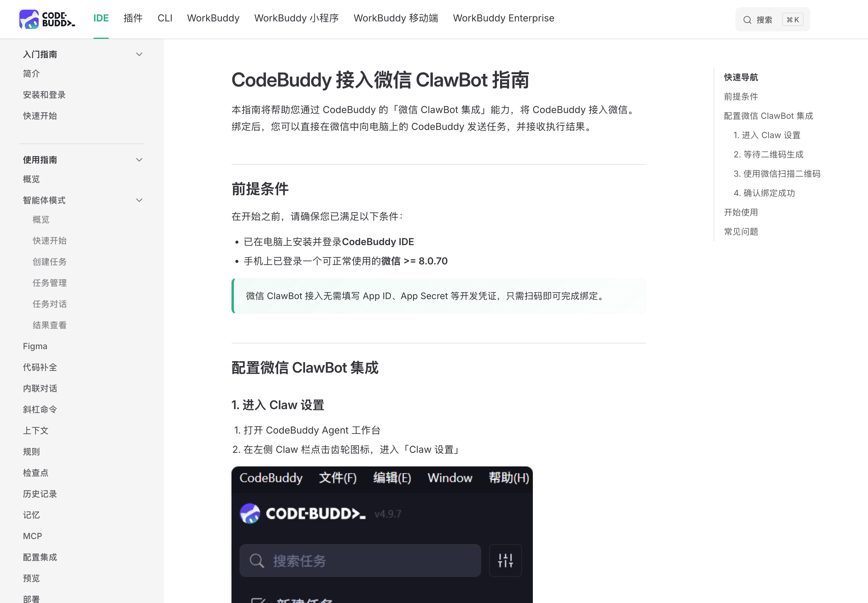Open 简介 in the sidebar
Viewport: 868px width, 603px height.
coord(31,74)
